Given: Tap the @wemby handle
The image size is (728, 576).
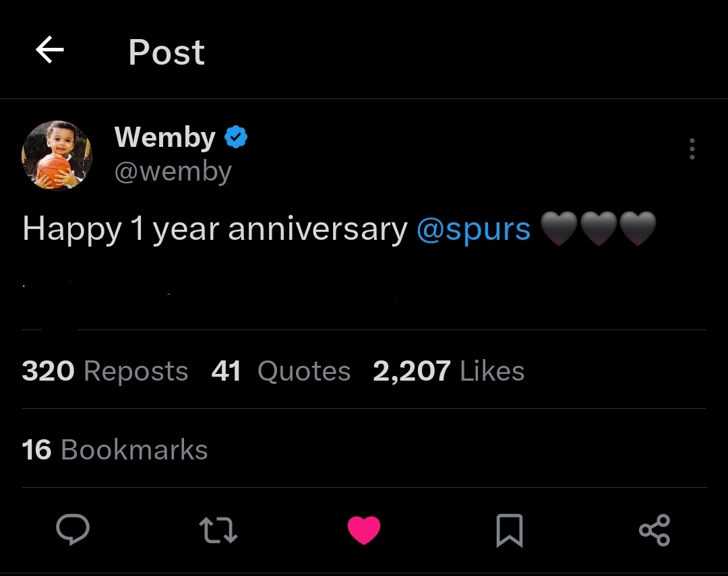Looking at the screenshot, I should click(x=173, y=171).
